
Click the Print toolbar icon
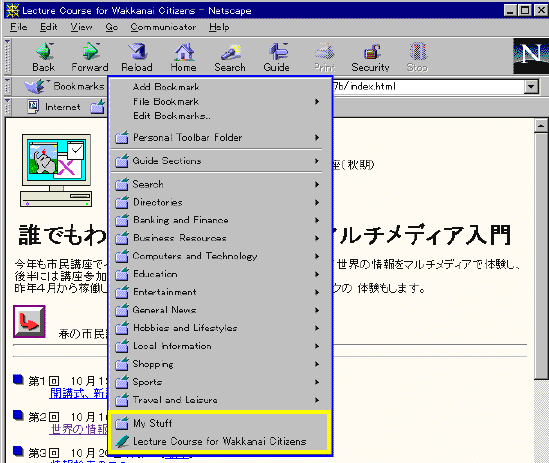point(325,51)
